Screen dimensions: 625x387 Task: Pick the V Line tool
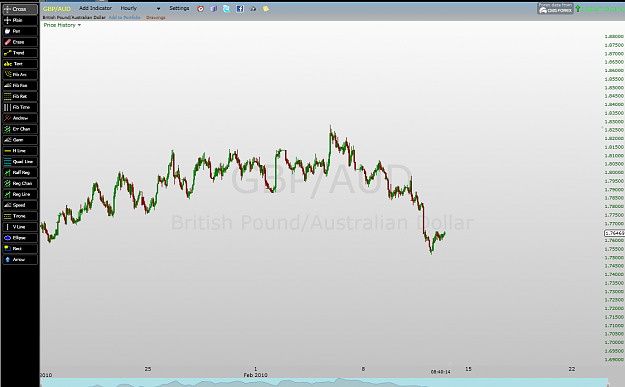coord(20,227)
